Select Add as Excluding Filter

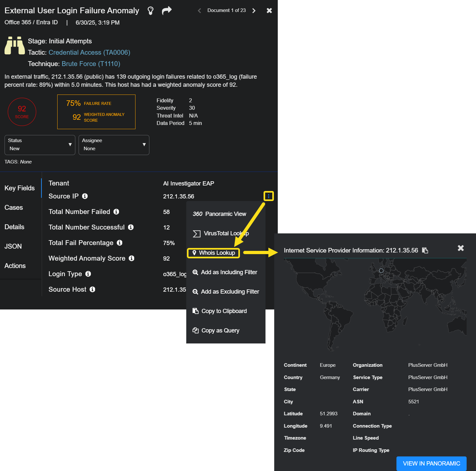point(226,292)
